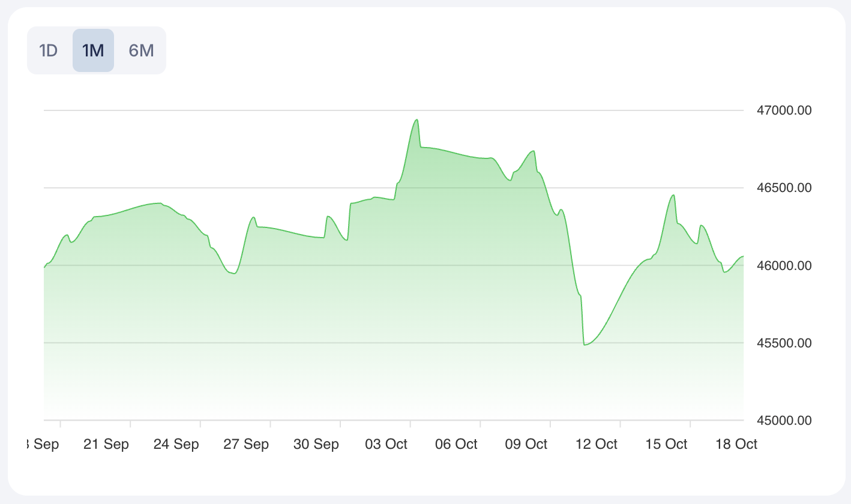The height and width of the screenshot is (504, 851).
Task: Select the 12 Oct date label
Action: [x=596, y=444]
